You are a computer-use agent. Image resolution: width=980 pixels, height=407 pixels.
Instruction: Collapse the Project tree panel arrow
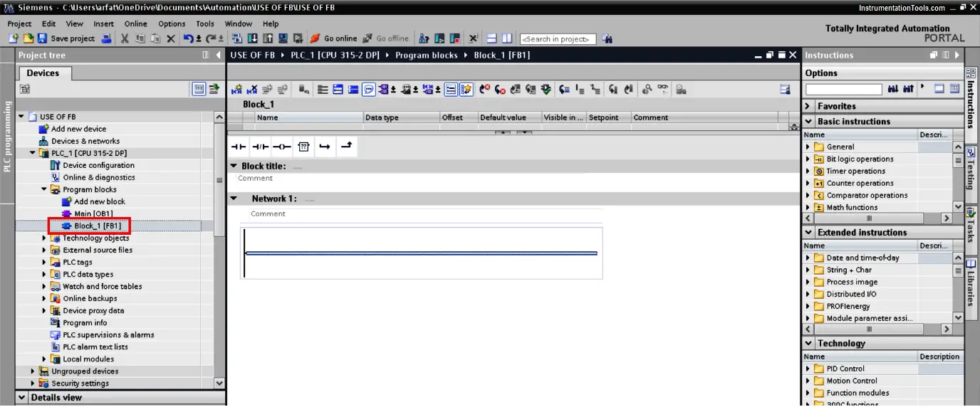(218, 55)
